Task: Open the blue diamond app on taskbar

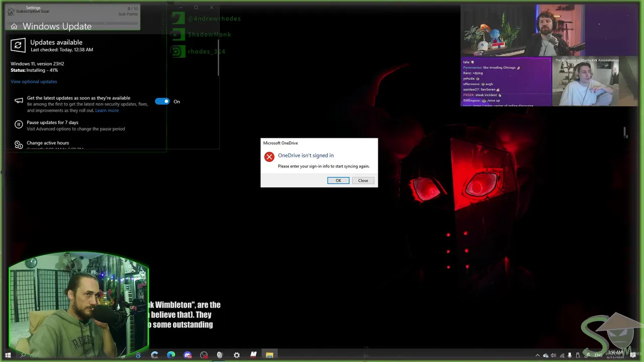Action: [x=138, y=355]
